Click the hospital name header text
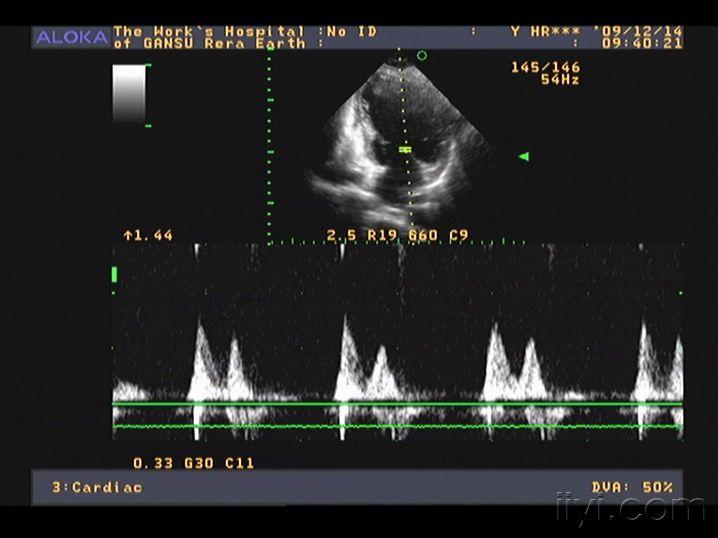 pos(209,38)
